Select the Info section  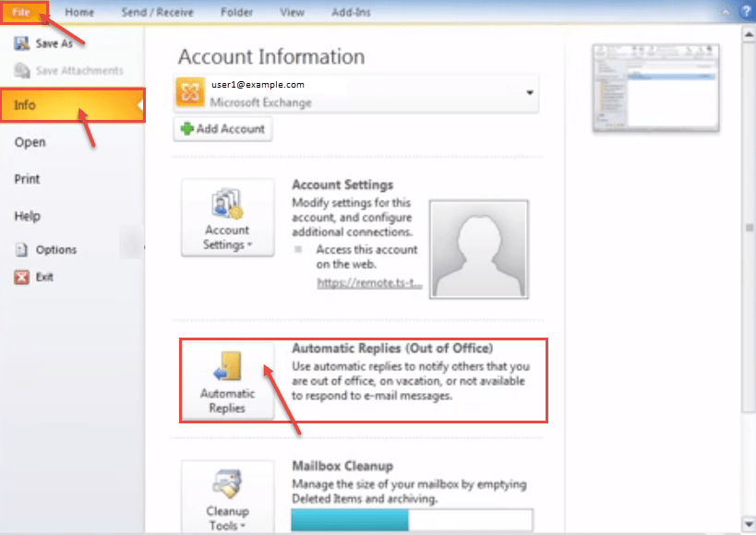72,105
